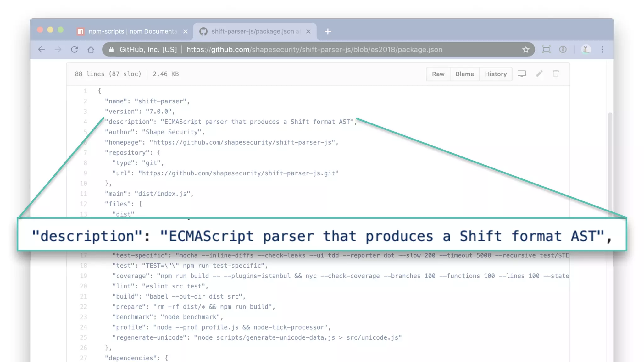Click the GitHub URL address bar
This screenshot has height=362, width=644.
click(x=314, y=49)
